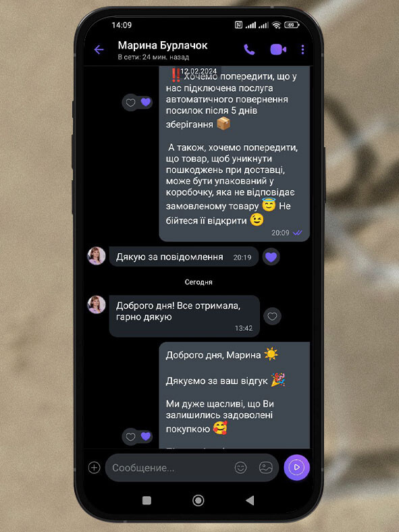Tap the heart reactions beside 'Доброго дня, Марина'

pyautogui.click(x=138, y=436)
